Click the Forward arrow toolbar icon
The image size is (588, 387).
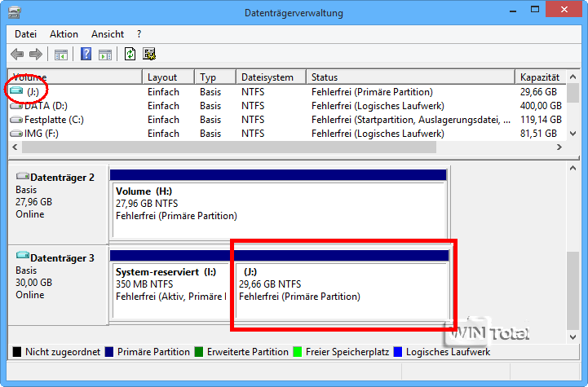coord(36,55)
